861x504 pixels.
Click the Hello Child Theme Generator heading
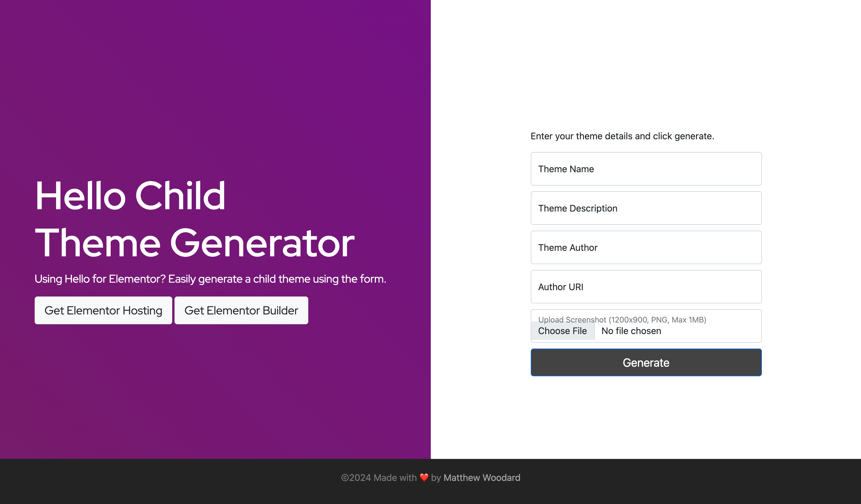point(194,219)
